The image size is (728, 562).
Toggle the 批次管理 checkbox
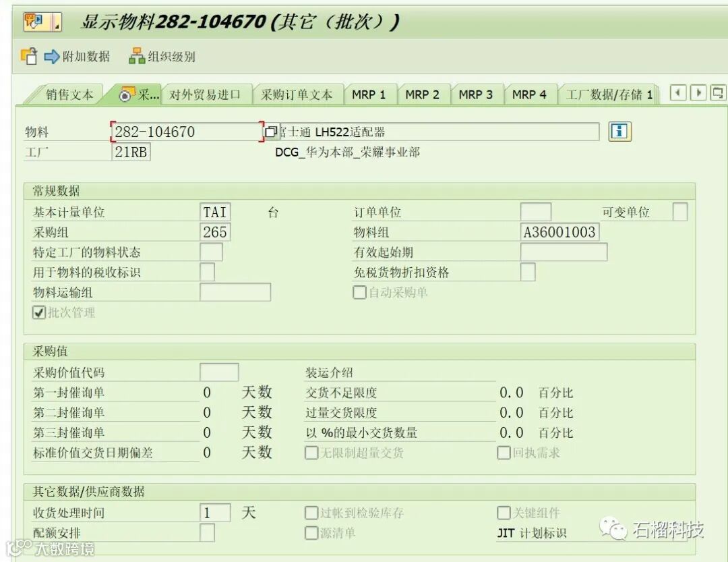coord(39,312)
